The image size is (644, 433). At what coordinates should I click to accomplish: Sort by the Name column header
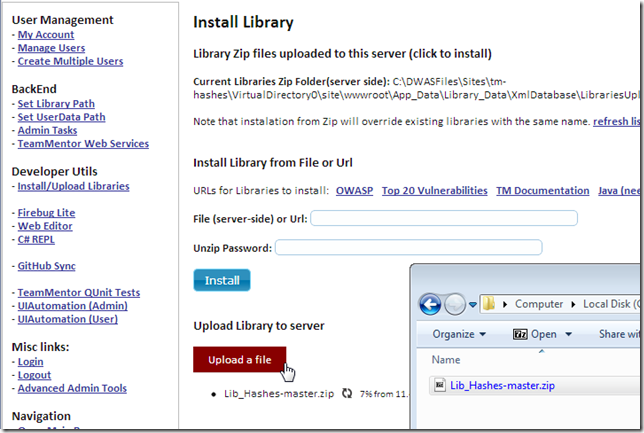445,359
